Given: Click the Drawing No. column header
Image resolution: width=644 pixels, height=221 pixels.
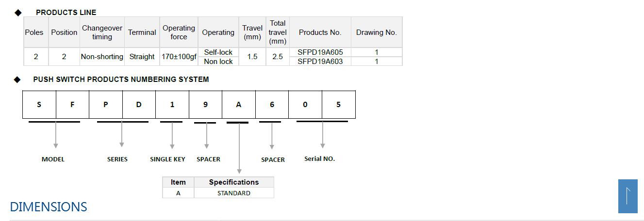Looking at the screenshot, I should [x=376, y=32].
